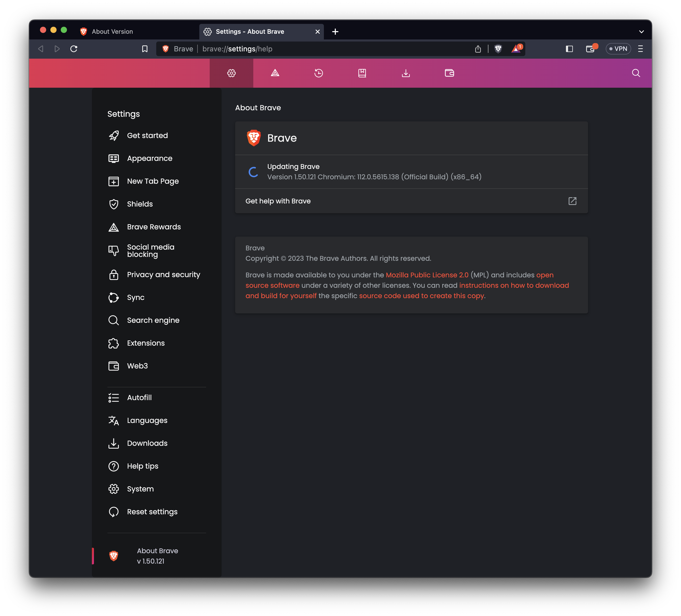Click the Updating Brave status text

click(x=293, y=167)
